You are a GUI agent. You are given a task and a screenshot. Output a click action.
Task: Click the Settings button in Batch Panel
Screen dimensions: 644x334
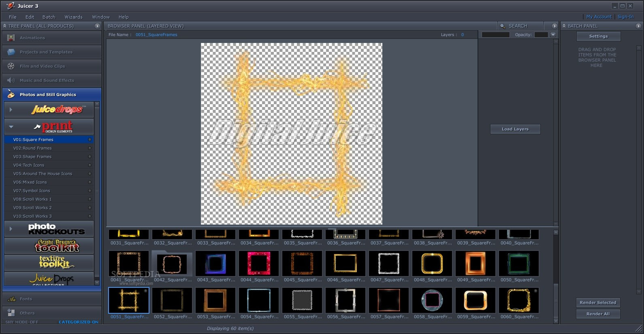coord(598,36)
